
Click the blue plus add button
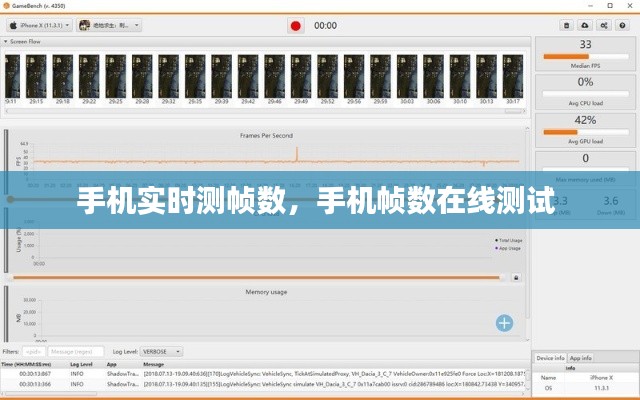505,322
